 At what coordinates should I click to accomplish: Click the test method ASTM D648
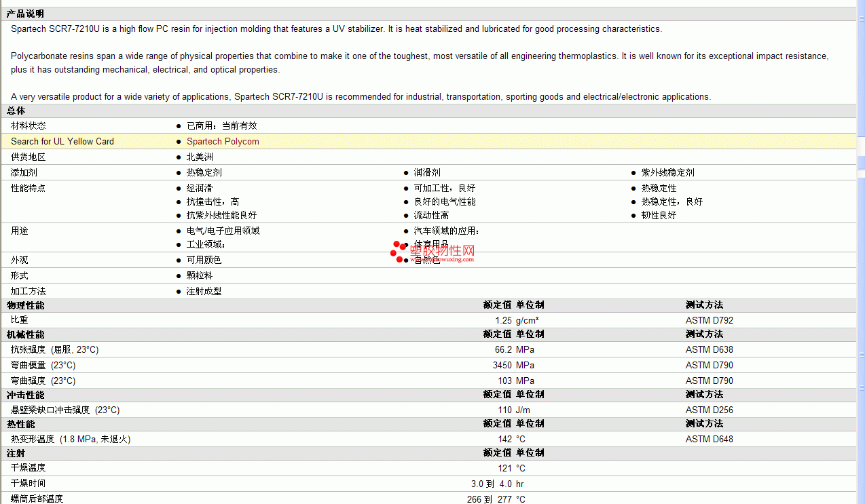(x=710, y=439)
